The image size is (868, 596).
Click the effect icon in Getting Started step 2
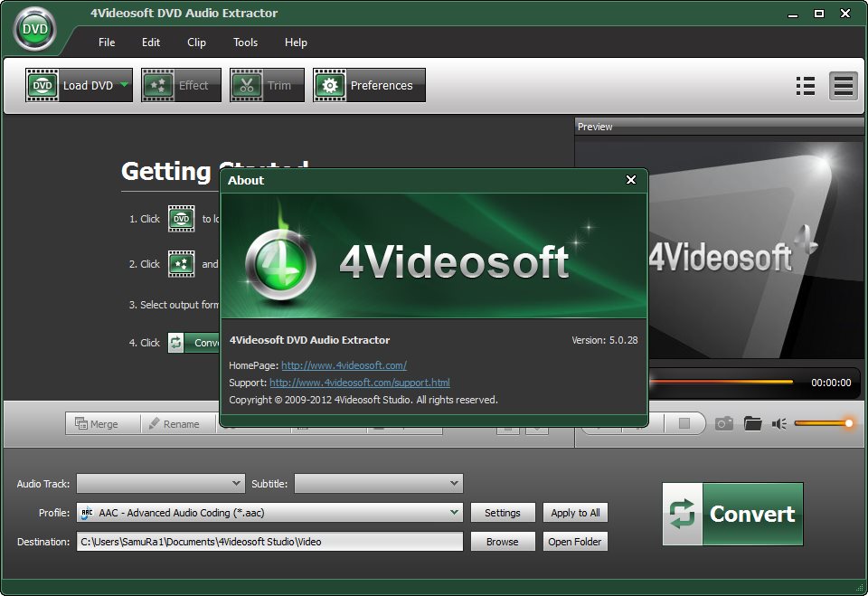click(x=182, y=264)
